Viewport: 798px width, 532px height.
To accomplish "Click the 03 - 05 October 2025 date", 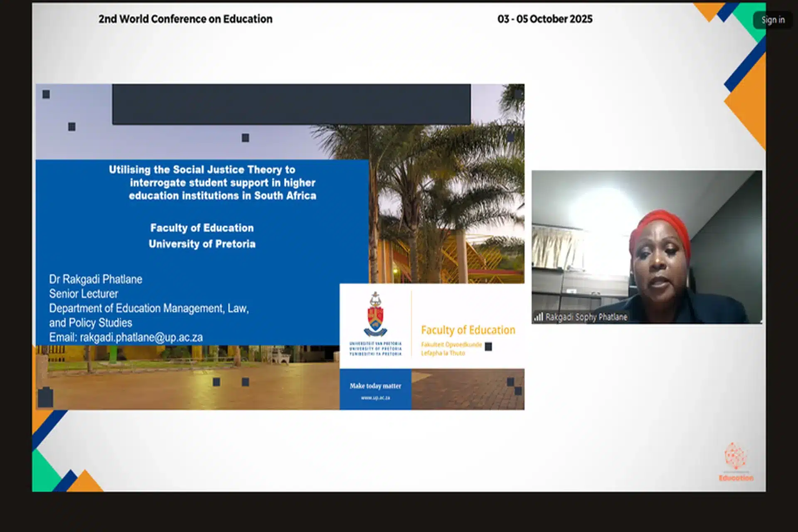I will tap(544, 19).
